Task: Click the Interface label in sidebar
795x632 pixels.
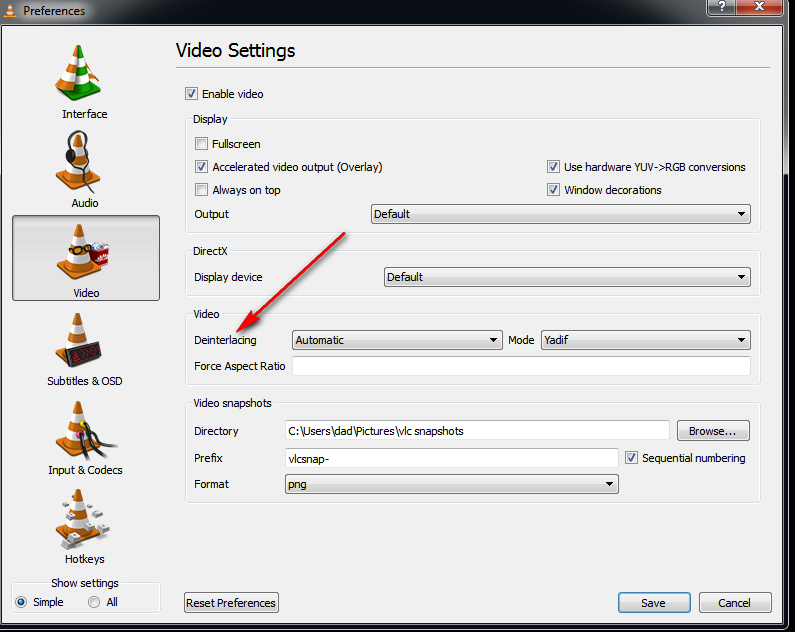Action: [x=85, y=114]
